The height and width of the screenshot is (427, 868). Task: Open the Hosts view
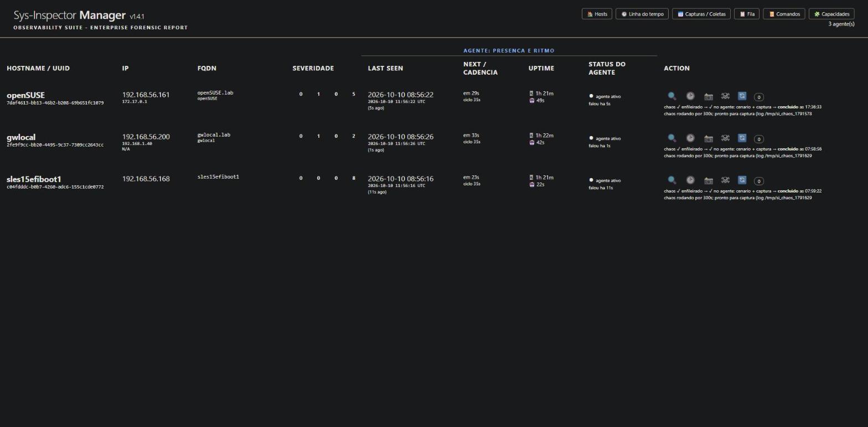597,14
